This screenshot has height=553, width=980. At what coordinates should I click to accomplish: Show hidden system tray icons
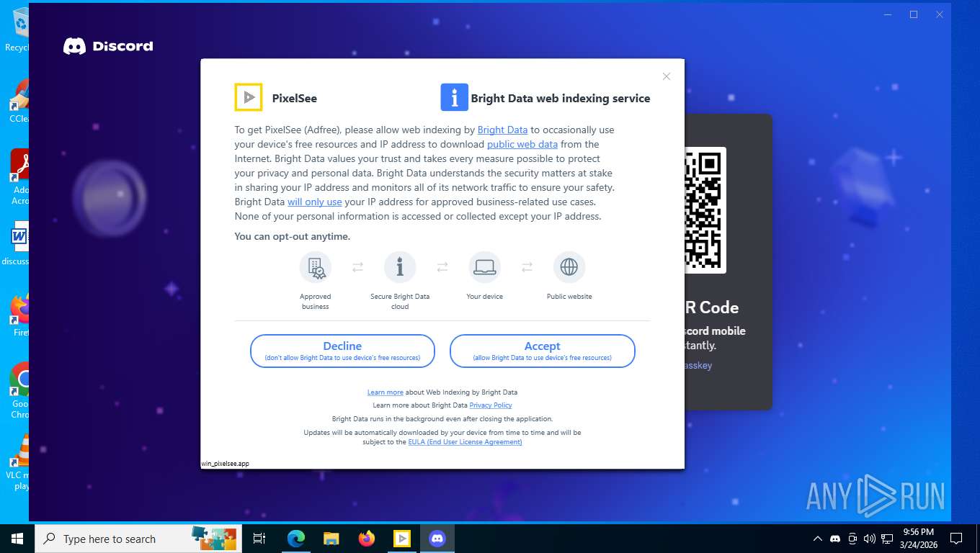tap(817, 539)
